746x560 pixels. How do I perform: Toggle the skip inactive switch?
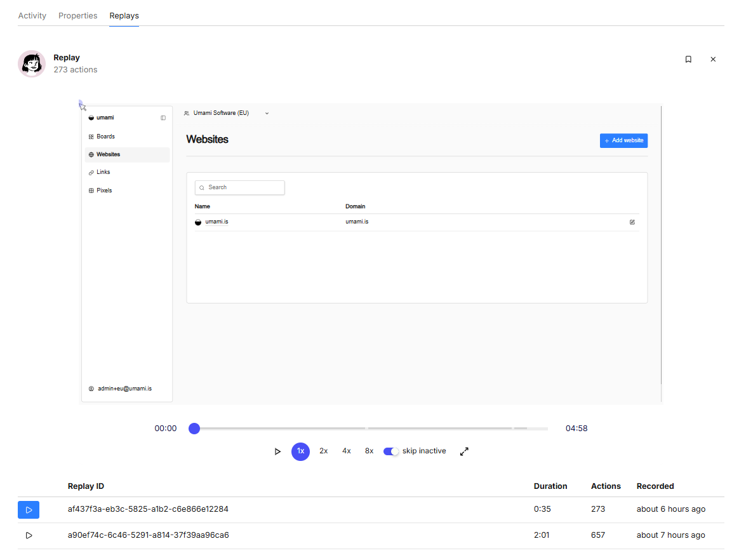391,451
